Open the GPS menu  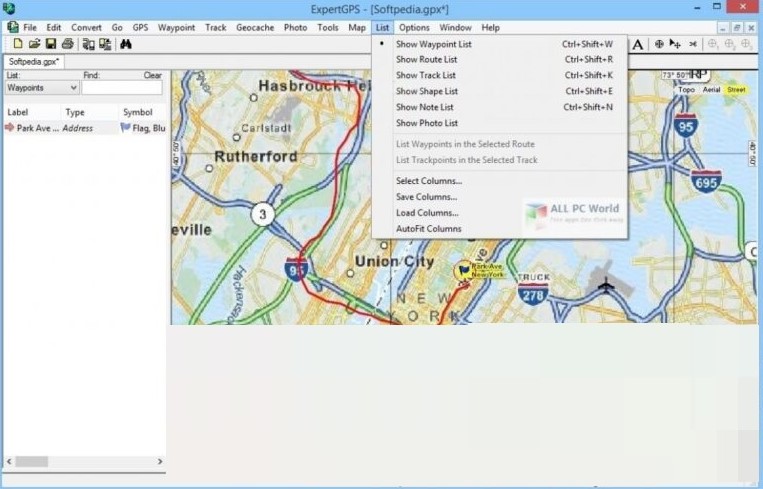(140, 28)
